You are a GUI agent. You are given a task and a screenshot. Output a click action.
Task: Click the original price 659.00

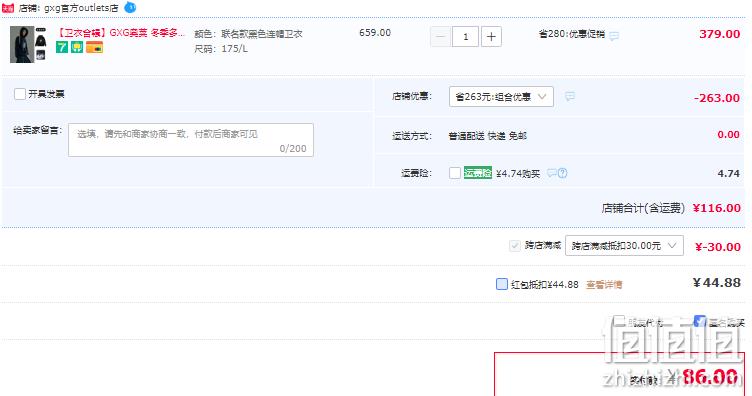pos(375,33)
